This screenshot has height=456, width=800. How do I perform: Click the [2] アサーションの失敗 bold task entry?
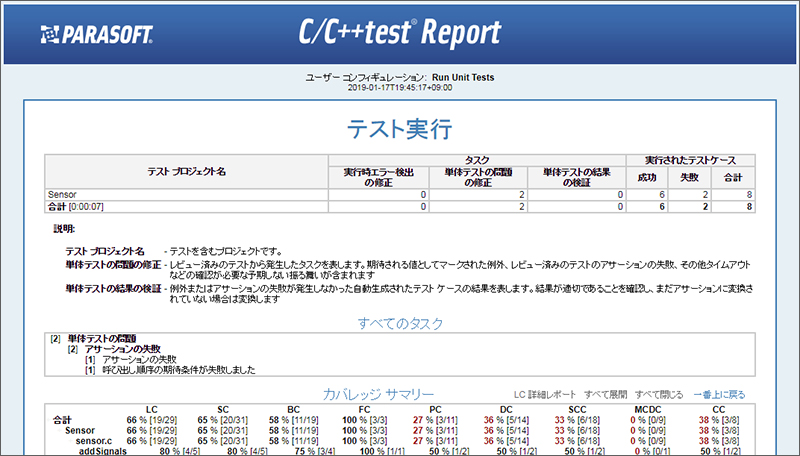point(114,349)
